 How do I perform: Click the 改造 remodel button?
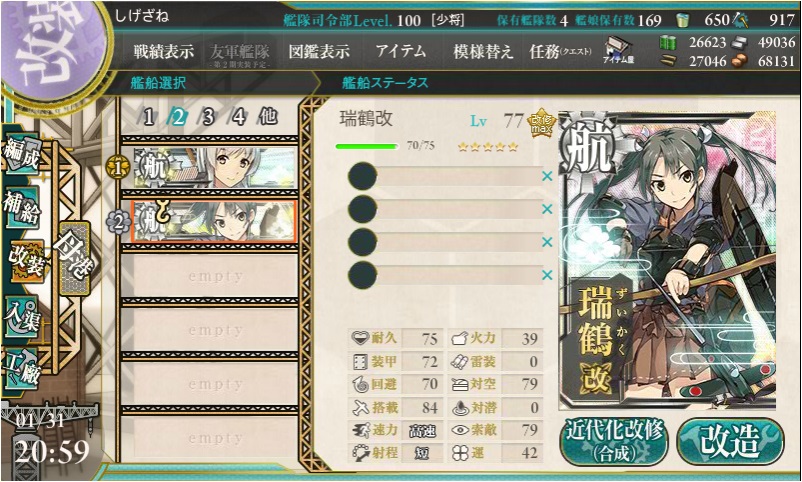[730, 442]
